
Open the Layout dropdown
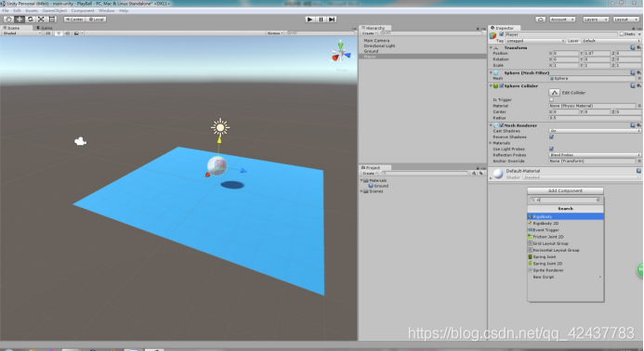[625, 19]
